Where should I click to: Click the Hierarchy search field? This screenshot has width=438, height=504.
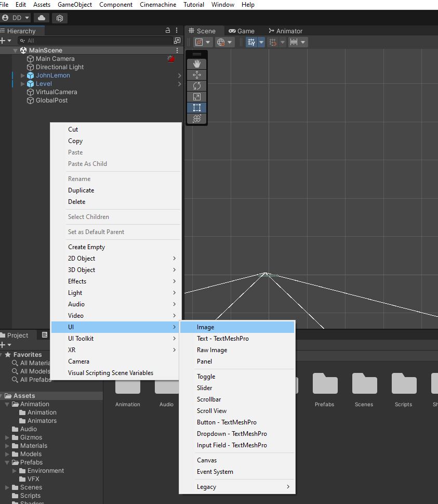95,41
